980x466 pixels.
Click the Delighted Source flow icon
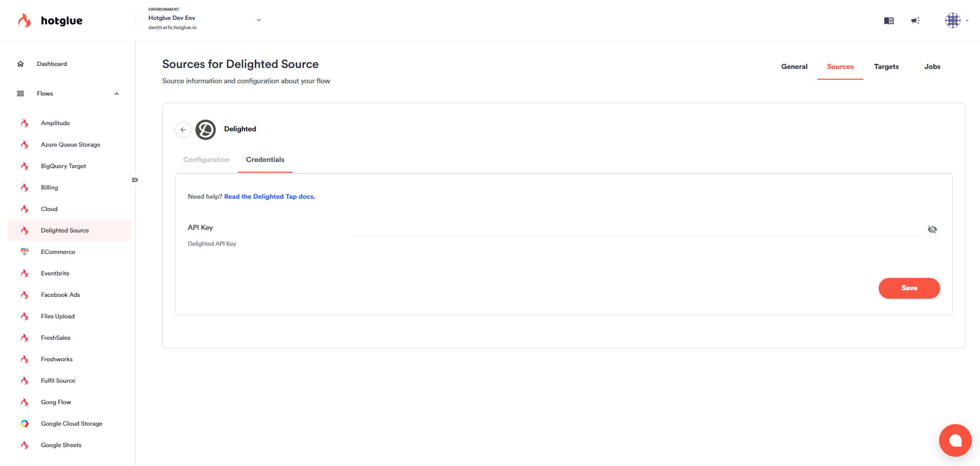tap(25, 230)
